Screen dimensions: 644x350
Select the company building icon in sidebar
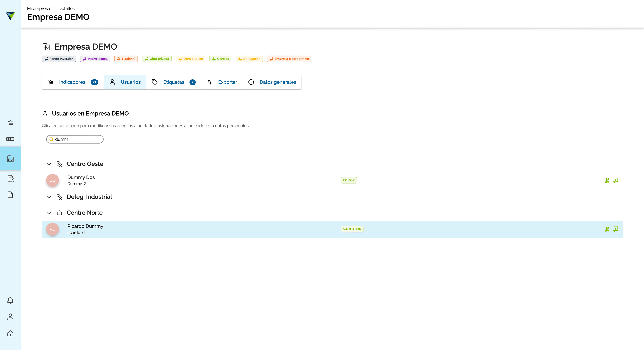pyautogui.click(x=10, y=159)
